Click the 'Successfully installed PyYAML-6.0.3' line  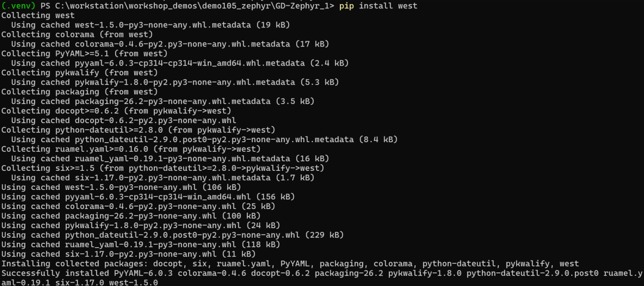[x=322, y=278]
